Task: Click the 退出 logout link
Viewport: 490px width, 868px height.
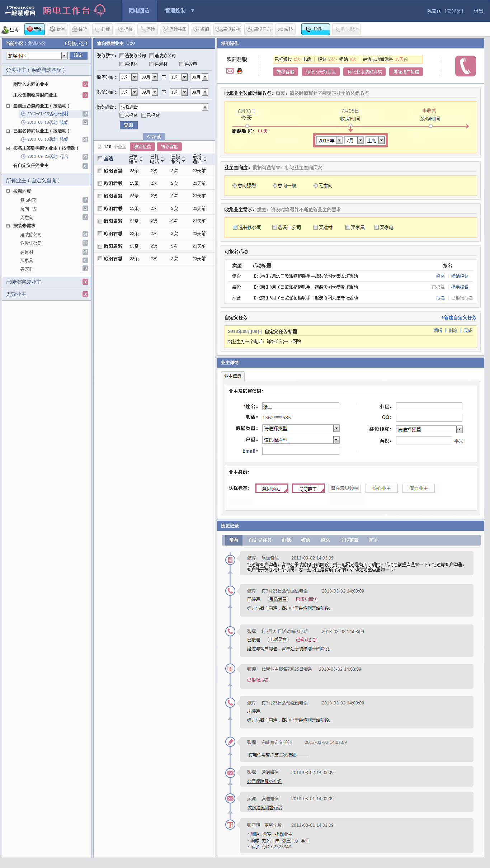Action: (479, 11)
